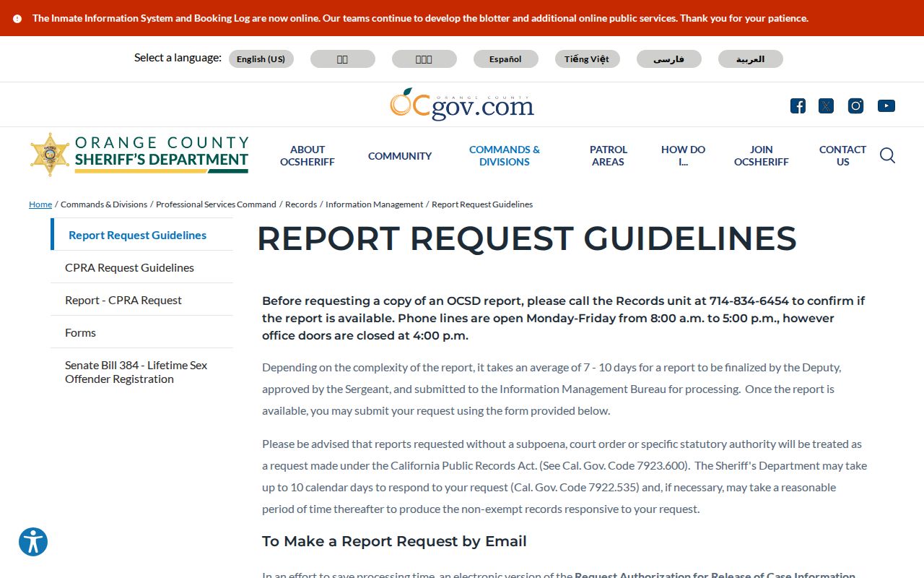Open Report - CPRA Request sidebar link
Viewport: 924px width, 578px height.
pos(141,300)
